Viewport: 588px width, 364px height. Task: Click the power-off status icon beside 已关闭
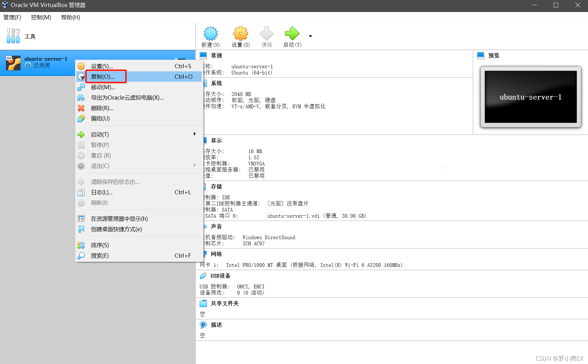coord(28,65)
